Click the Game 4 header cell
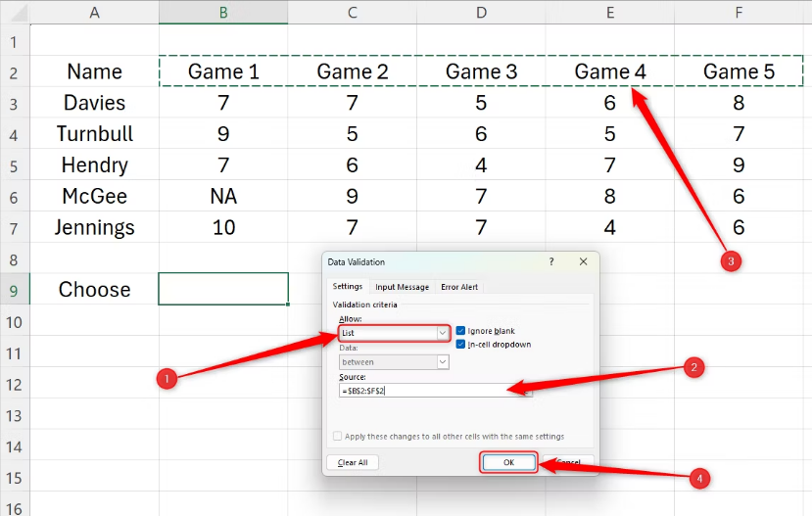The height and width of the screenshot is (516, 812). [610, 71]
